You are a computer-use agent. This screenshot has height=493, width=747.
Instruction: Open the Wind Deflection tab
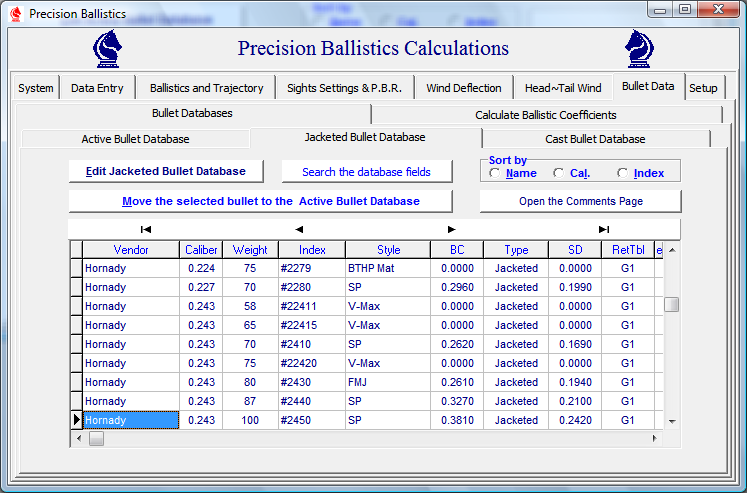(463, 88)
